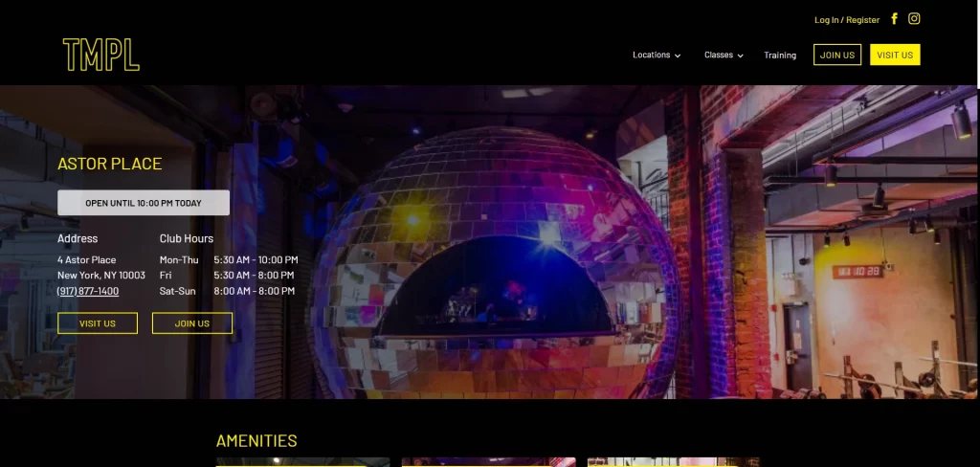Select the ASTOR PLACE heading
The height and width of the screenshot is (467, 980).
pyautogui.click(x=110, y=164)
